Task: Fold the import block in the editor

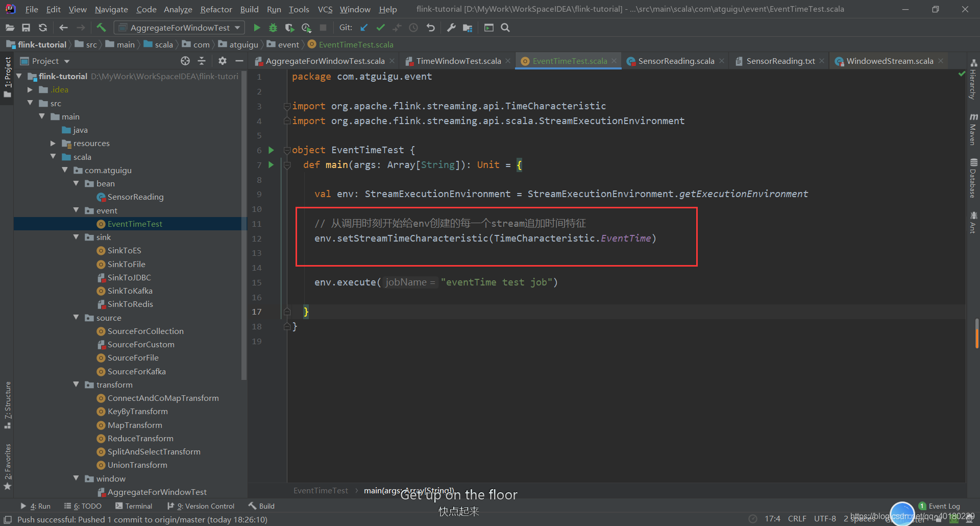Action: coord(287,106)
